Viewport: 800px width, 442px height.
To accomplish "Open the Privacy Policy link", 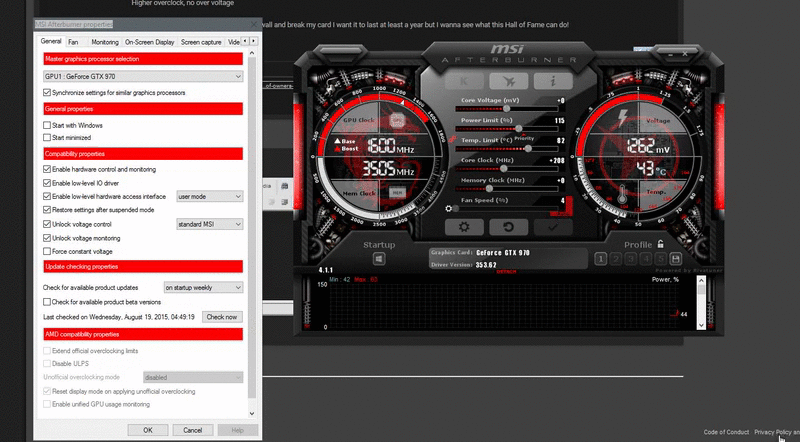I will tap(772, 432).
